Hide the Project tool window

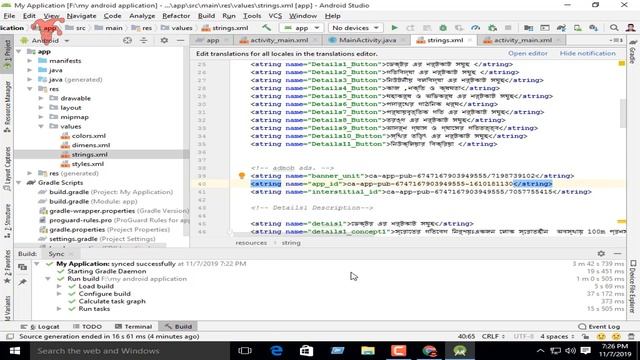pyautogui.click(x=180, y=40)
